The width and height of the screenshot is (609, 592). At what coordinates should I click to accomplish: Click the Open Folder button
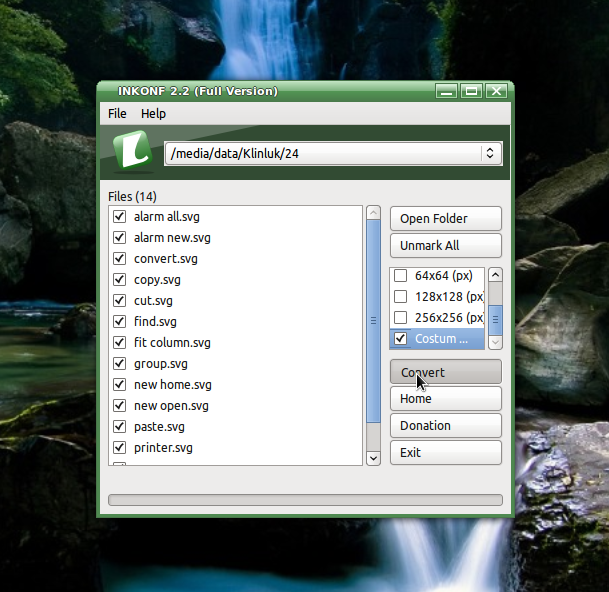446,218
